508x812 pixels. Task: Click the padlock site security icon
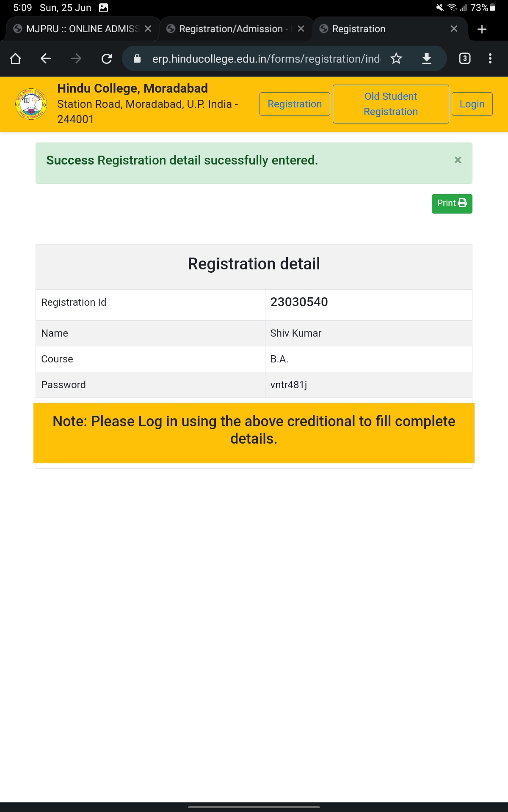click(137, 58)
